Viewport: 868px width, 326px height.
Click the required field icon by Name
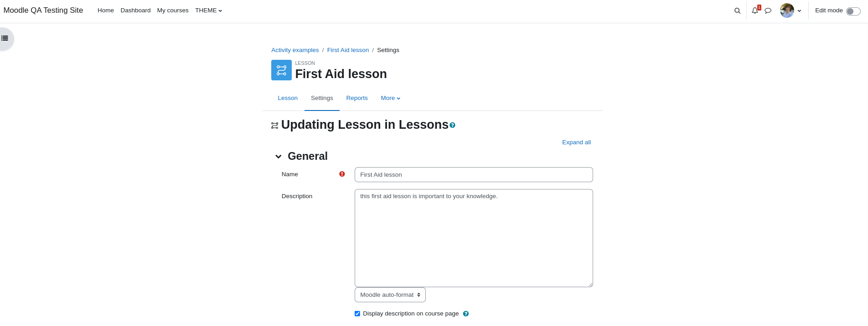[x=342, y=174]
